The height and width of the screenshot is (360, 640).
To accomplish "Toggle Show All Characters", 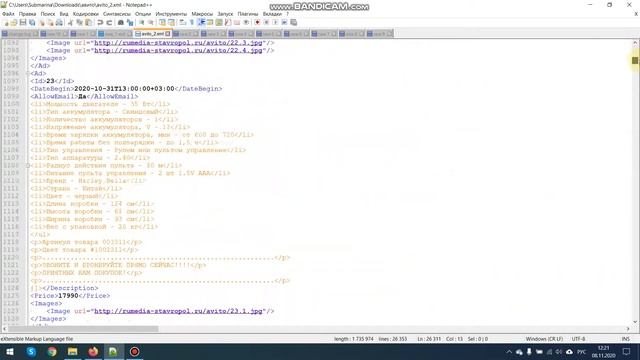I will (x=191, y=22).
